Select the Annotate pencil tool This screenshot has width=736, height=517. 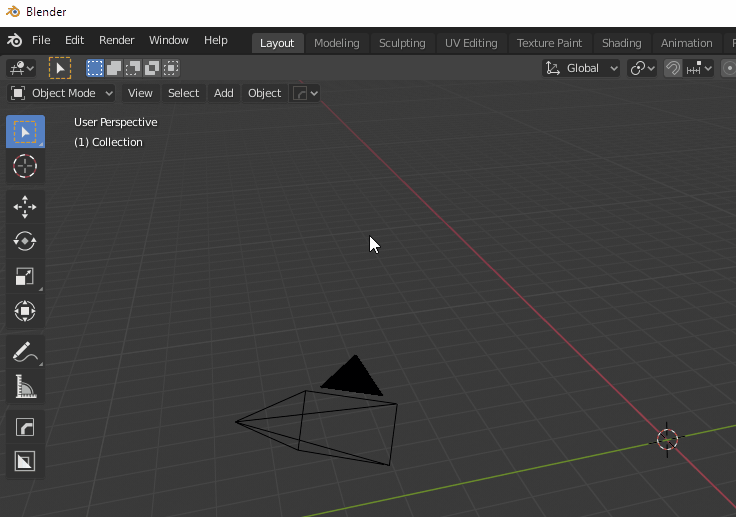click(x=25, y=352)
